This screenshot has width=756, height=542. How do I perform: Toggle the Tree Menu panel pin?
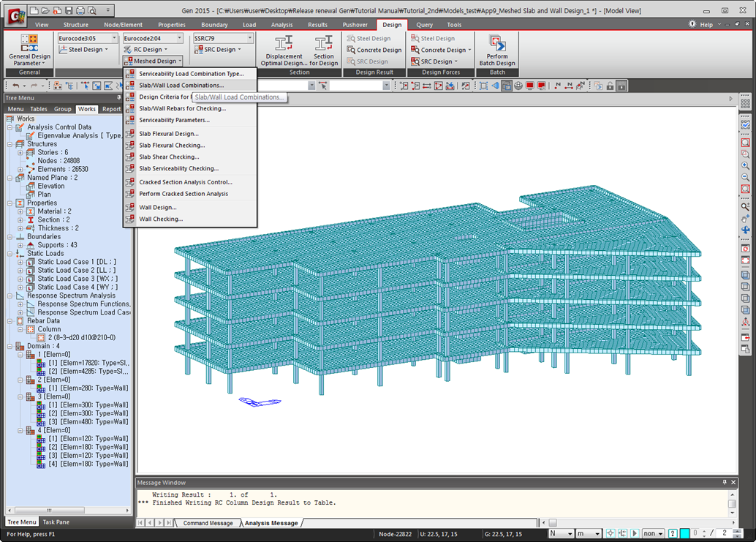[119, 97]
